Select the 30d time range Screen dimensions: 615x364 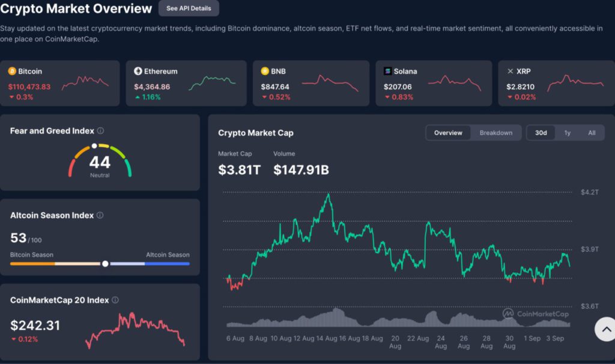coord(541,133)
